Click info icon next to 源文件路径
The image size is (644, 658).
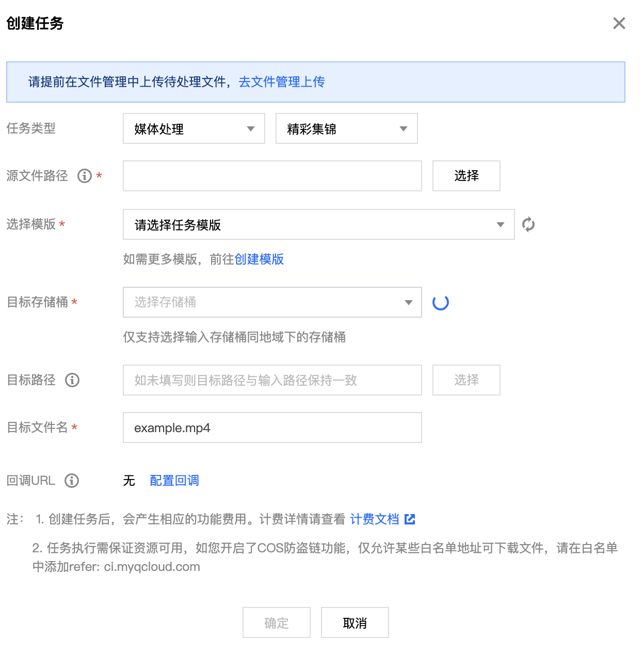(x=85, y=176)
